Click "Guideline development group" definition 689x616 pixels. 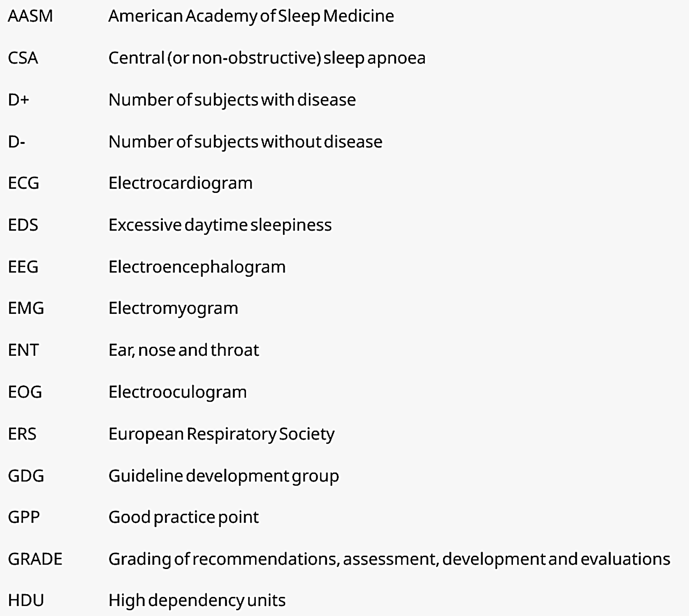tap(223, 476)
